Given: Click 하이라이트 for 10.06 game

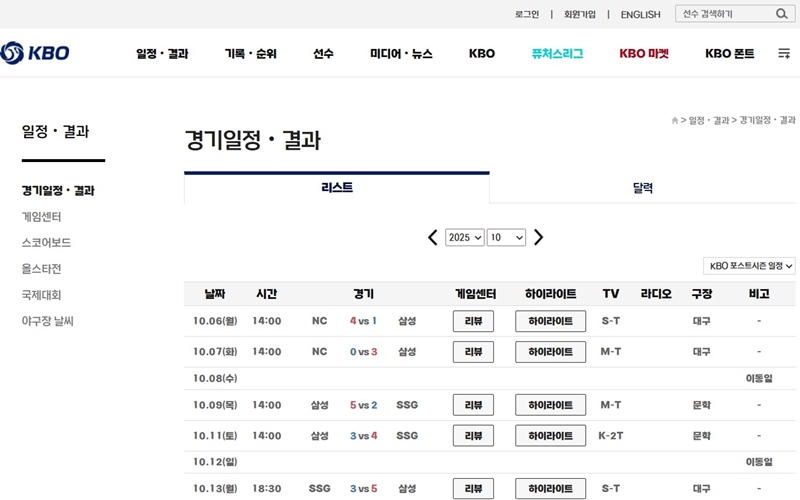Looking at the screenshot, I should pyautogui.click(x=550, y=321).
